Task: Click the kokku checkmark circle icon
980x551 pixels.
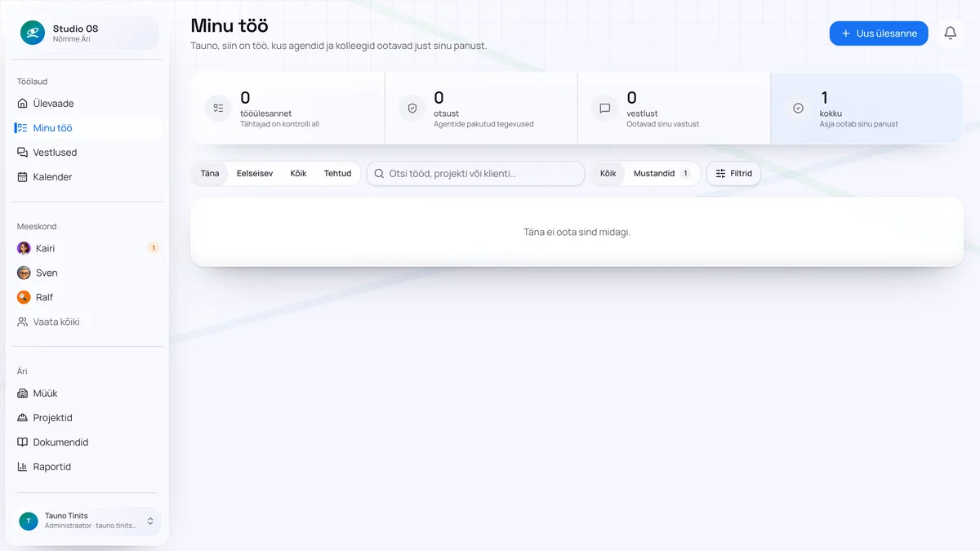Action: 798,108
